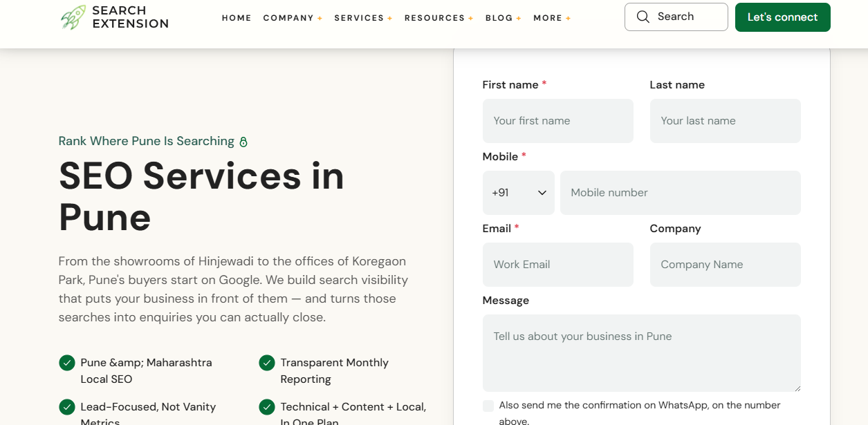
Task: Click the SEO Services in Pune heading
Action: click(201, 196)
